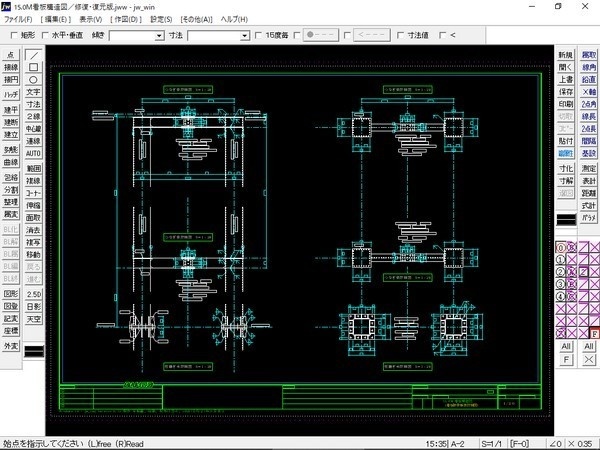Click the A-2 paper size in status bar

pos(458,444)
